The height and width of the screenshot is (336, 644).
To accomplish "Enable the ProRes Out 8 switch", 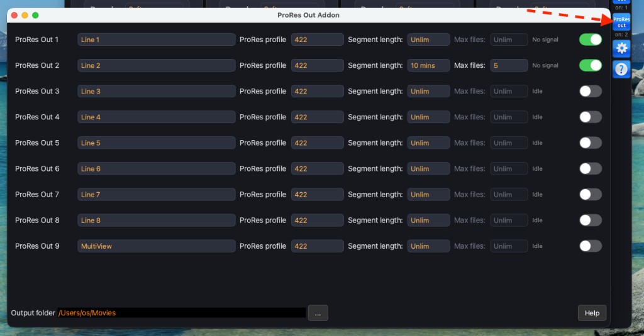I will pyautogui.click(x=591, y=220).
